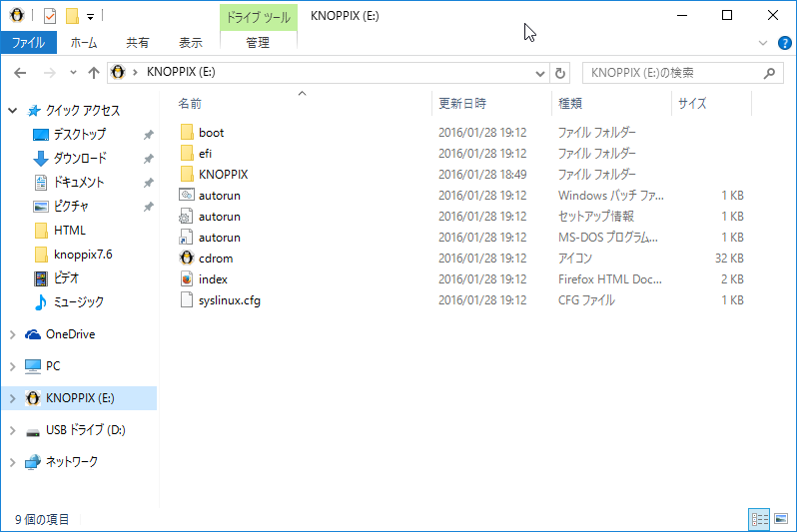The width and height of the screenshot is (797, 532).
Task: Go back with the left arrow button
Action: pyautogui.click(x=20, y=73)
